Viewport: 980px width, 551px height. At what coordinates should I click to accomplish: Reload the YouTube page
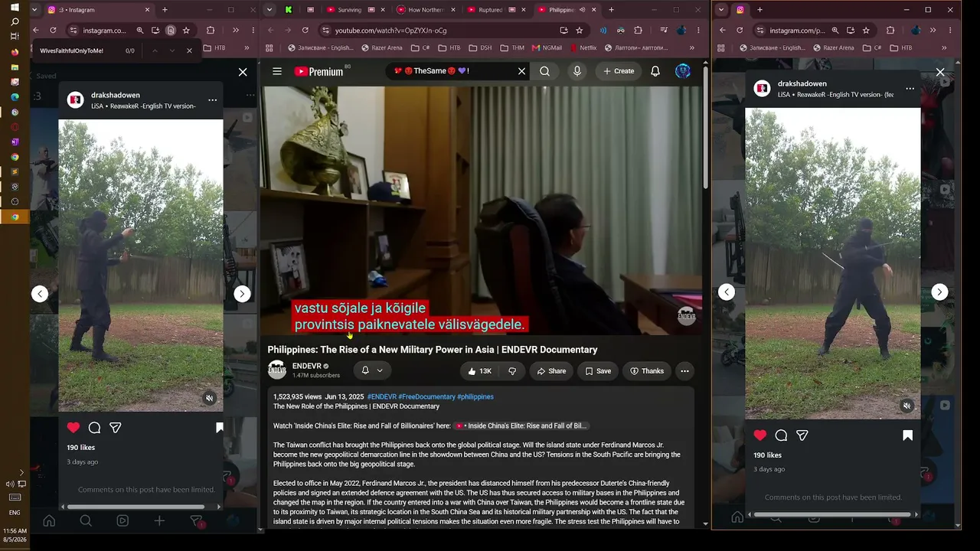pos(305,30)
